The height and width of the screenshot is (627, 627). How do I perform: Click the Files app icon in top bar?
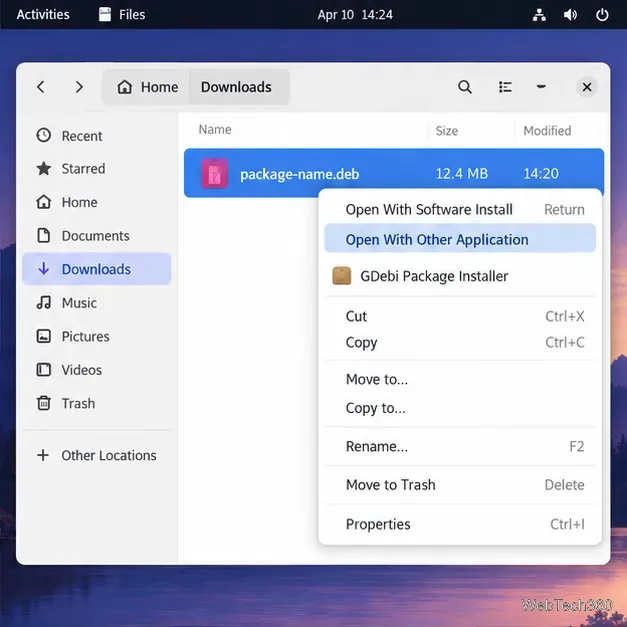coord(105,14)
